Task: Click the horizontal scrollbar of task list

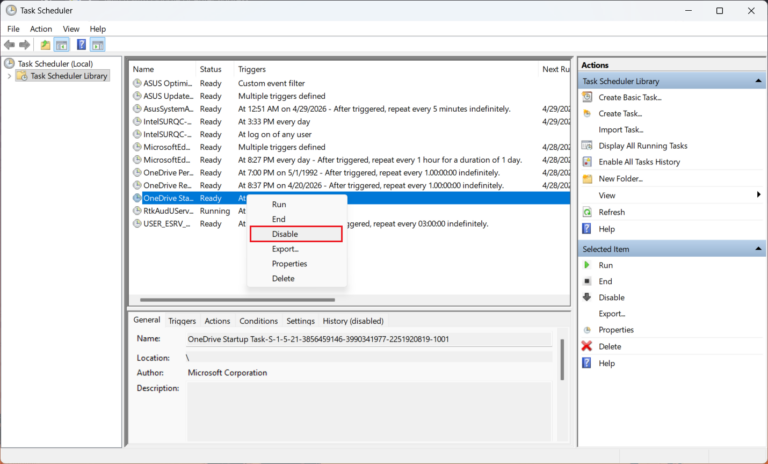Action: tap(238, 299)
